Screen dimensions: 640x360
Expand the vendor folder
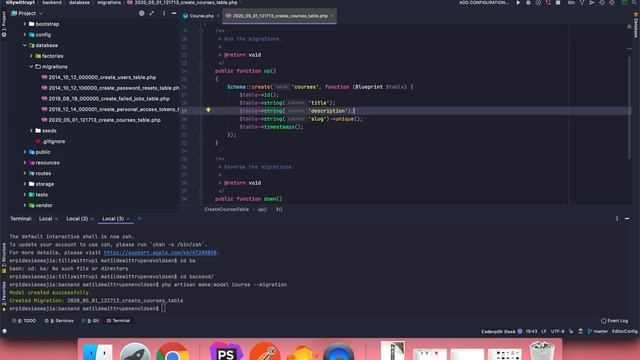25,205
